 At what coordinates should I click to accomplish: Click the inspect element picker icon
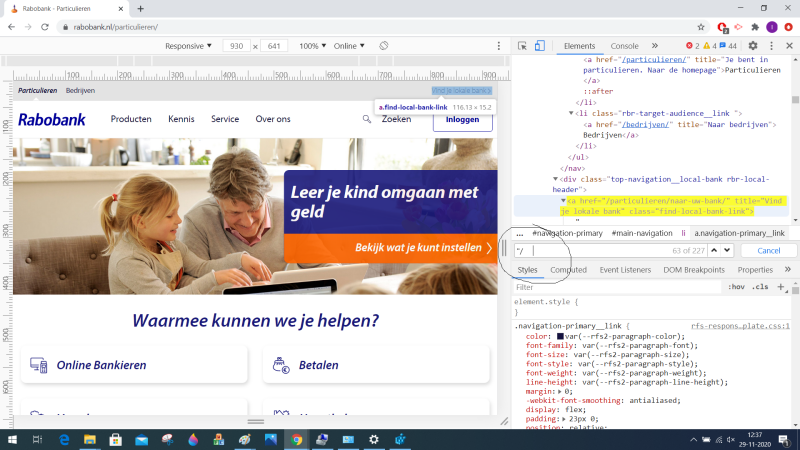[x=523, y=46]
